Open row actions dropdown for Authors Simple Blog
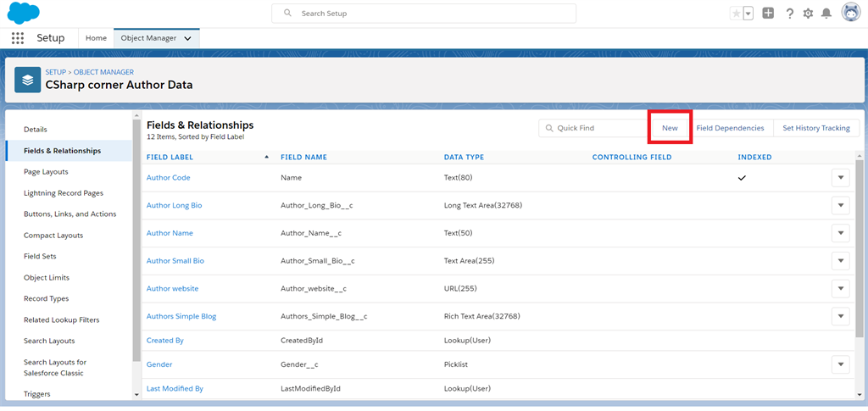Screen dimensions: 868x411 [x=840, y=316]
